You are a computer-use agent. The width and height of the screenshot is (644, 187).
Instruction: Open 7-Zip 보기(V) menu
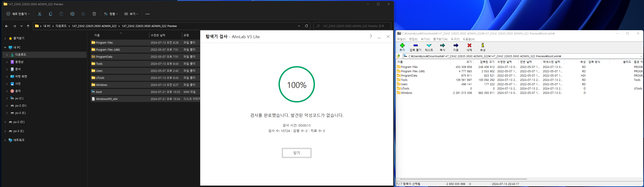click(x=425, y=39)
